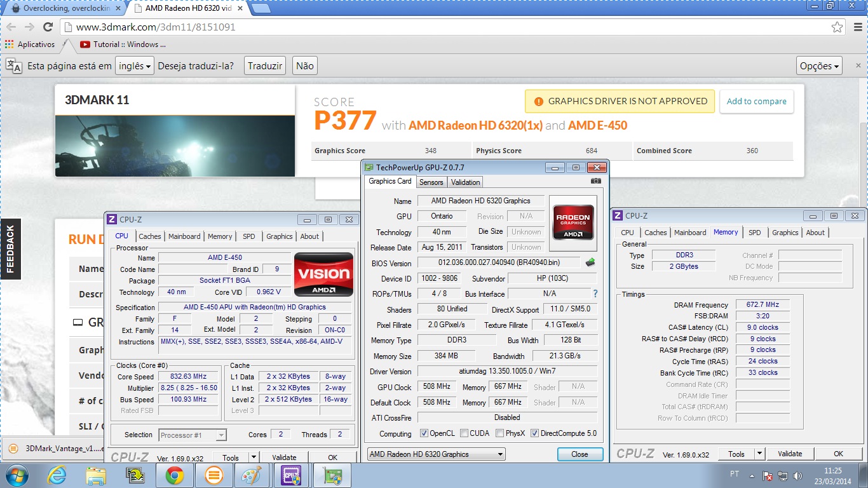Open the Opções dropdown in translate bar

[x=819, y=65]
